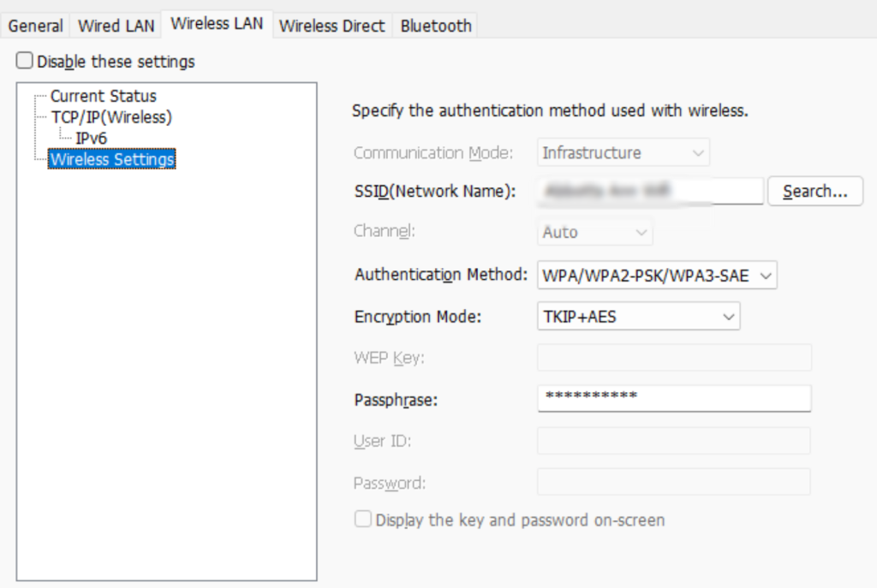Click the User ID input field
The image size is (877, 588).
coord(674,441)
